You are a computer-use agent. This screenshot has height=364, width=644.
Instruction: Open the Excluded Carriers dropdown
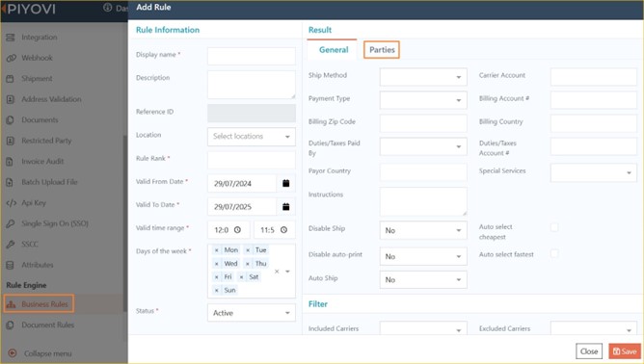coord(594,328)
